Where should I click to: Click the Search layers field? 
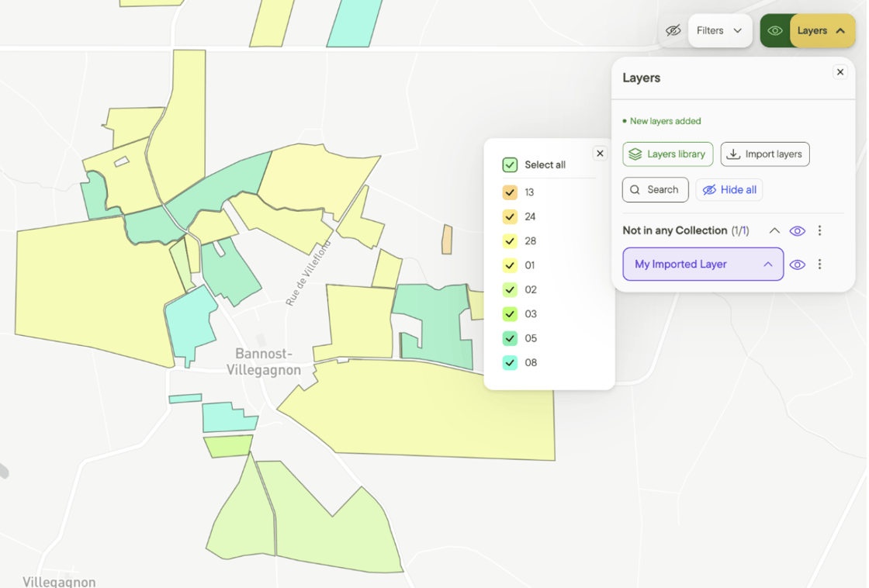click(x=656, y=189)
